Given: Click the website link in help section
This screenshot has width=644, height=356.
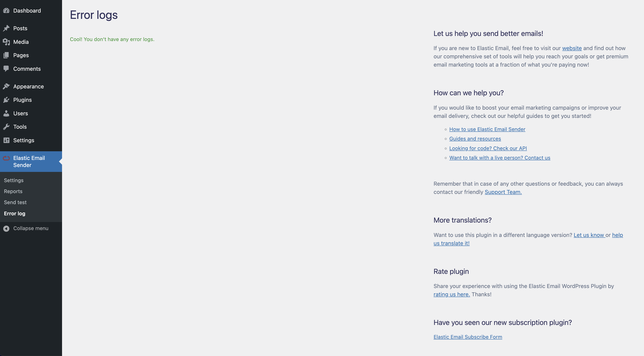Looking at the screenshot, I should coord(572,48).
